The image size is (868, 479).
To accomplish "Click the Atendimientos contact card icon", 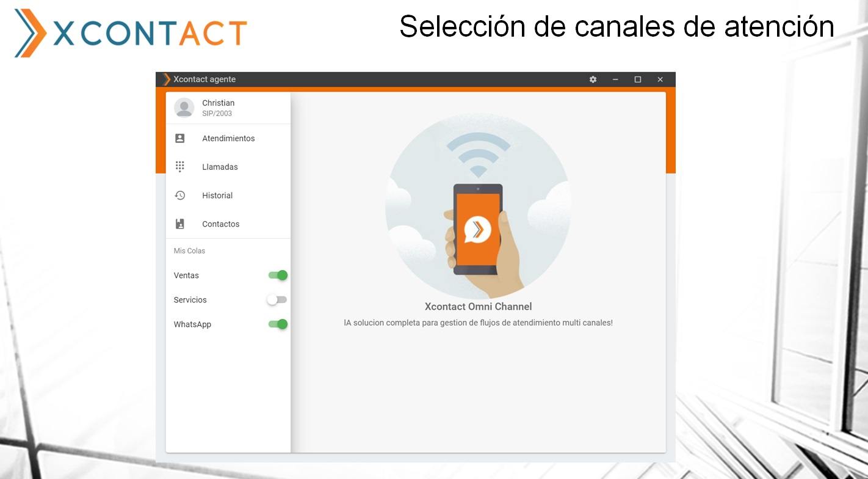I will pyautogui.click(x=180, y=138).
